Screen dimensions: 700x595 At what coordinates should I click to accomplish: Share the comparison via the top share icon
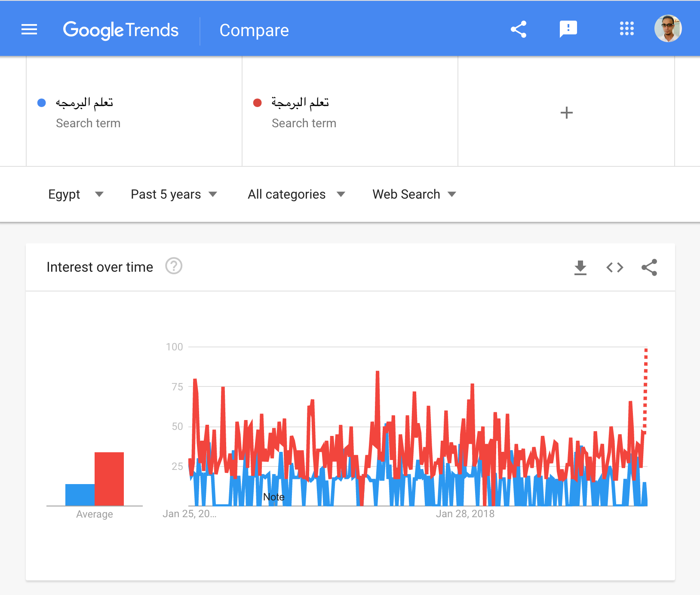[x=519, y=29]
